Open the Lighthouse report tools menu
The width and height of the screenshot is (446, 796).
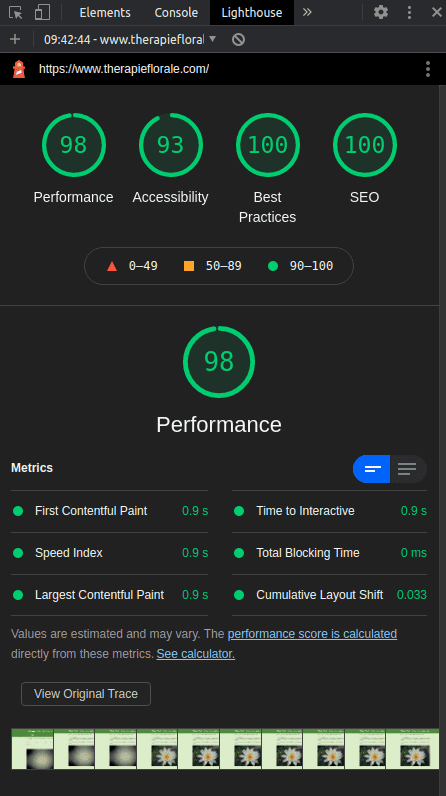[x=428, y=69]
